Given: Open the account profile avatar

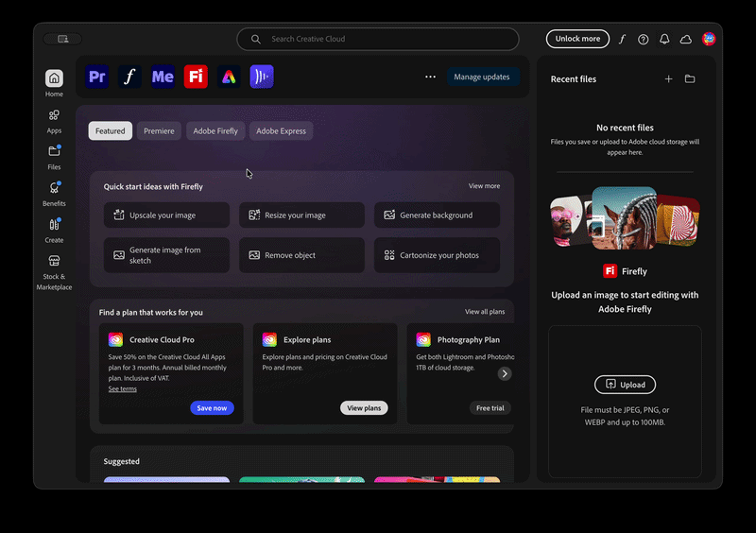Looking at the screenshot, I should (x=709, y=39).
